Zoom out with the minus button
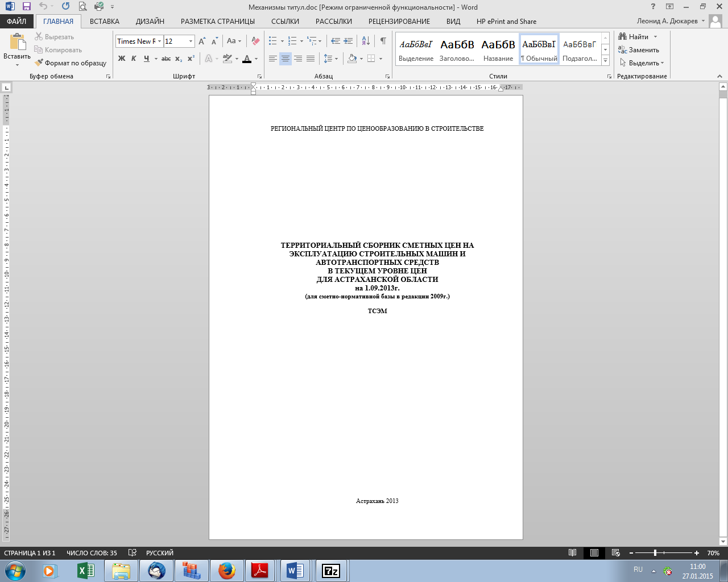Screen dimensions: 728x582 click(631, 553)
